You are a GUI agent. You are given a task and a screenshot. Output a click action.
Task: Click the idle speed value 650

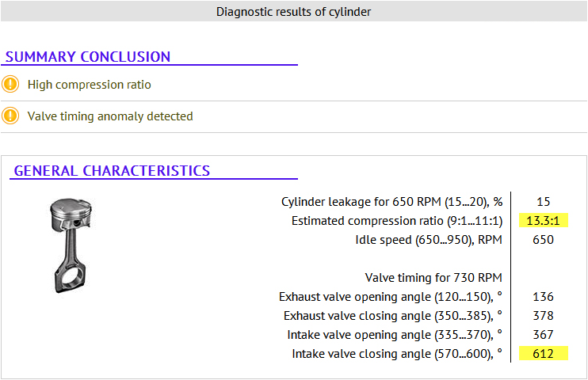pos(544,239)
